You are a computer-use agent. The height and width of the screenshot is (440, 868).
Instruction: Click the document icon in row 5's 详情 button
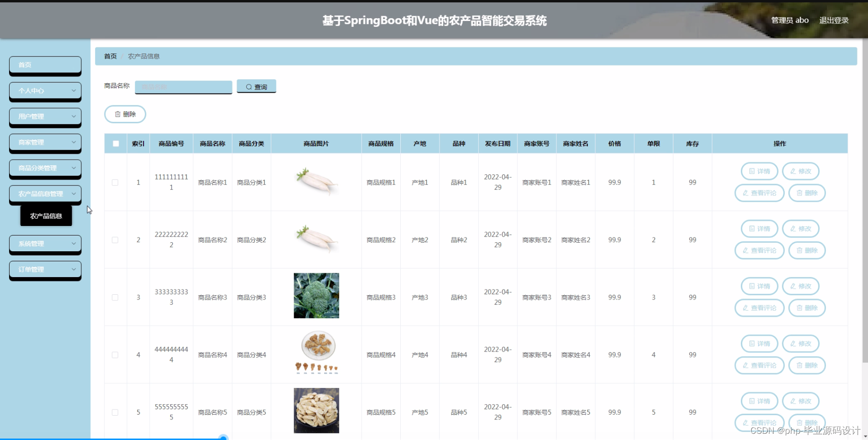[x=752, y=401]
